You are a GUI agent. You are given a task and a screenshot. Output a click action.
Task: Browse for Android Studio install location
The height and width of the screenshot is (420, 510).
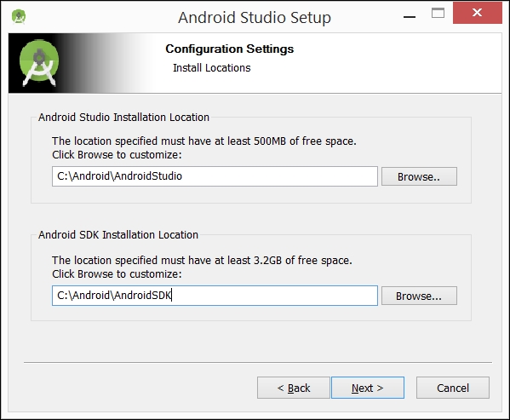(419, 176)
